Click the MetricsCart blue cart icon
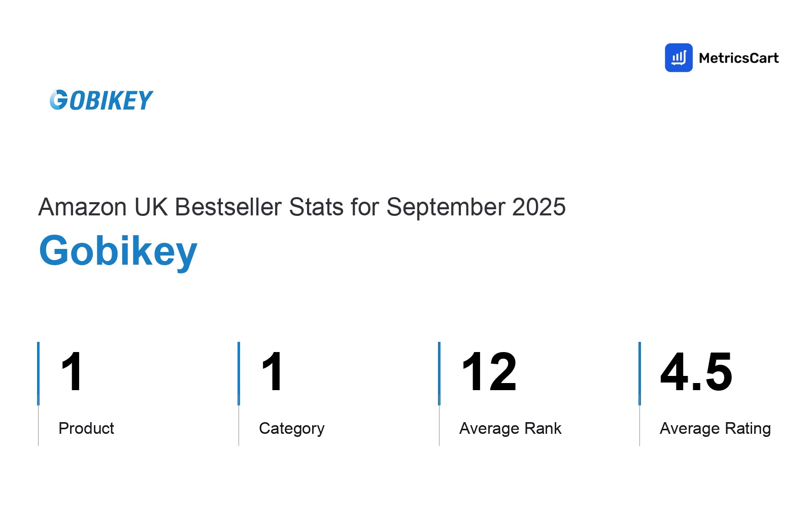This screenshot has height=508, width=812. (679, 58)
